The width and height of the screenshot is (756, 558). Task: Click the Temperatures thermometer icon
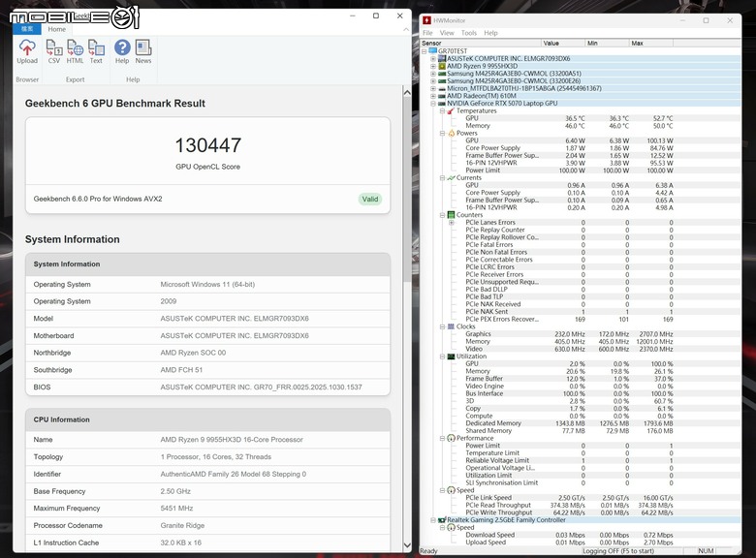tap(451, 110)
